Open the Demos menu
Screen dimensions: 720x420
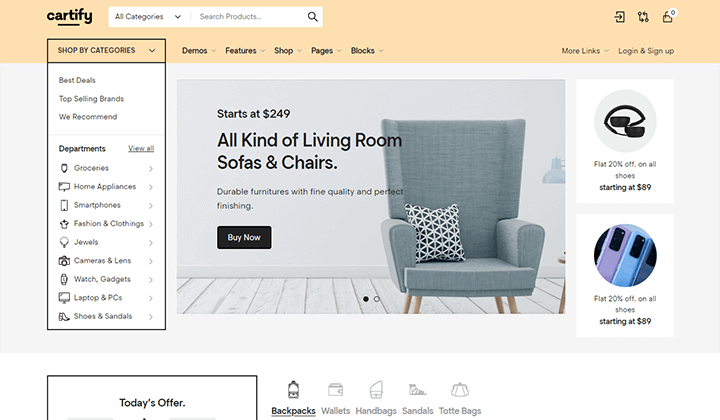[x=199, y=50]
